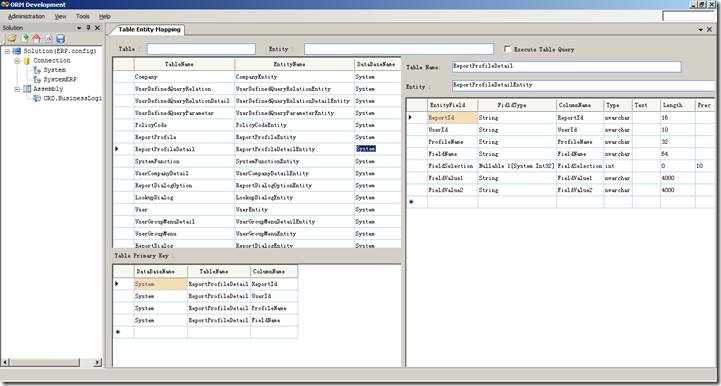Click the new row marker in entity field grid
The image size is (721, 386).
(x=412, y=202)
